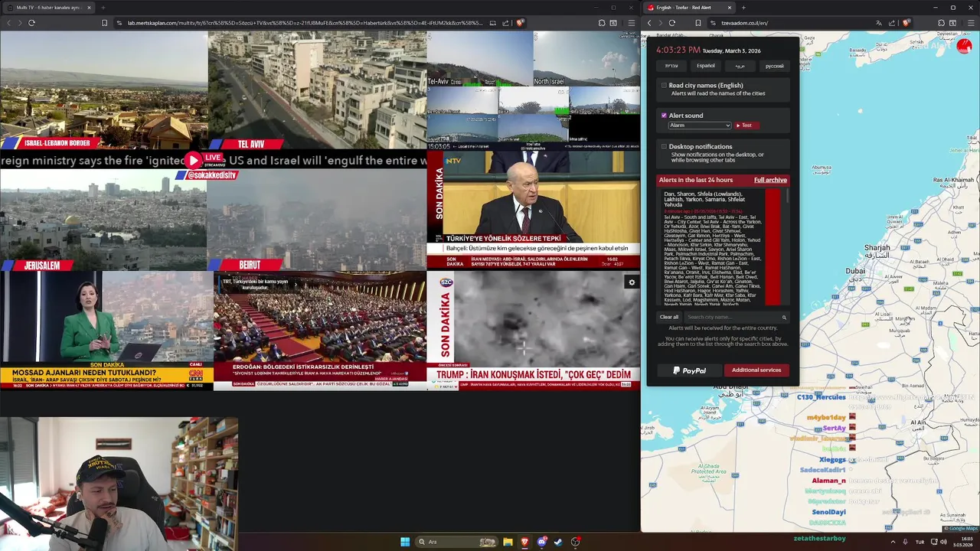
Task: Select the CNN Türk news stream
Action: [106, 331]
